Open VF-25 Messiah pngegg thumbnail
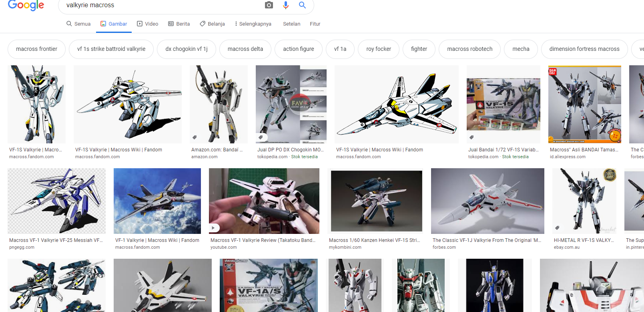 point(56,201)
